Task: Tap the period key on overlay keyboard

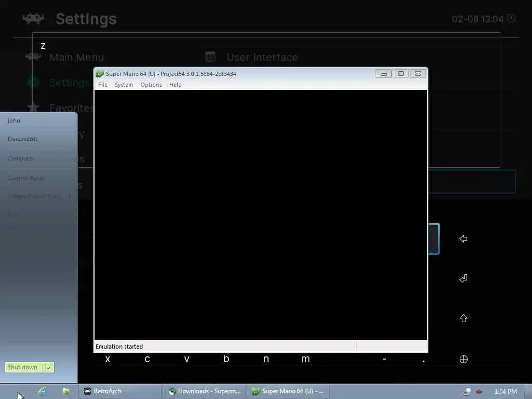Action: coord(423,361)
